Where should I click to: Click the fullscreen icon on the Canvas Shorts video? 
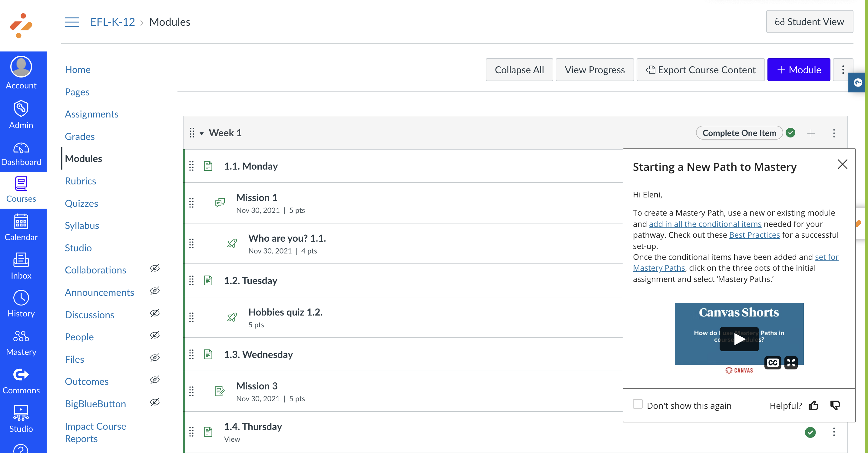click(791, 363)
